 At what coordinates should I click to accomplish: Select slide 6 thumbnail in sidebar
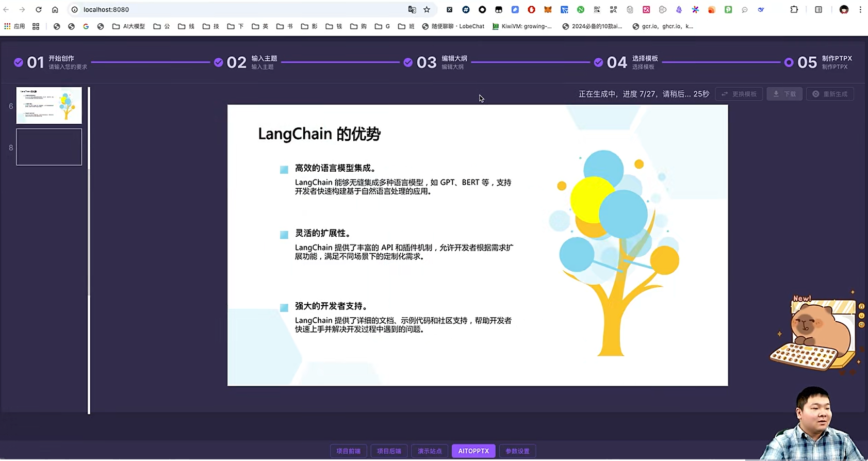[49, 105]
